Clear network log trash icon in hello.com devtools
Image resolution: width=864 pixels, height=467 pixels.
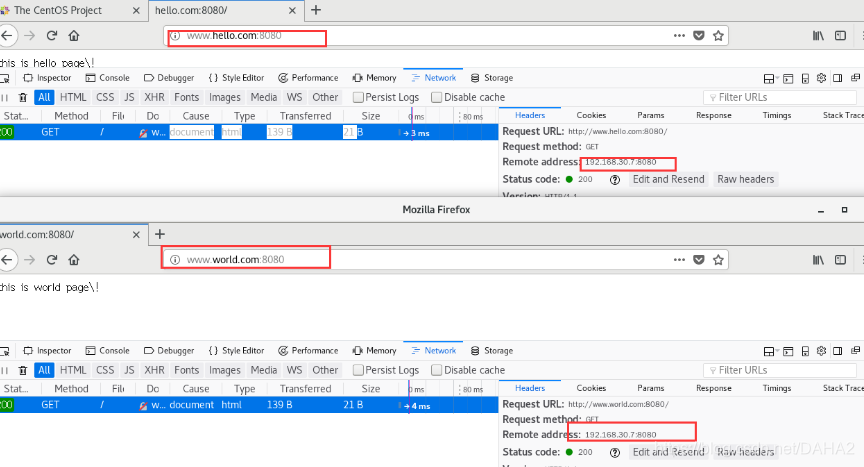23,97
